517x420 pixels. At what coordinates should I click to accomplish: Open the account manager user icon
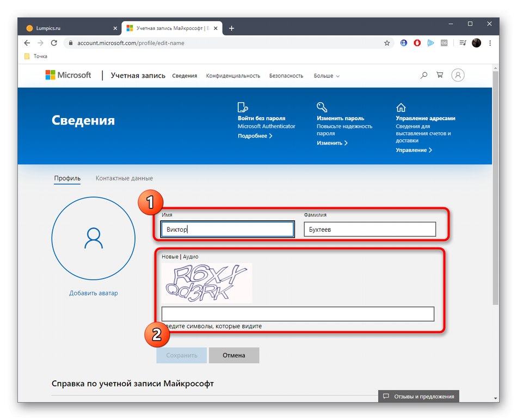coord(458,75)
